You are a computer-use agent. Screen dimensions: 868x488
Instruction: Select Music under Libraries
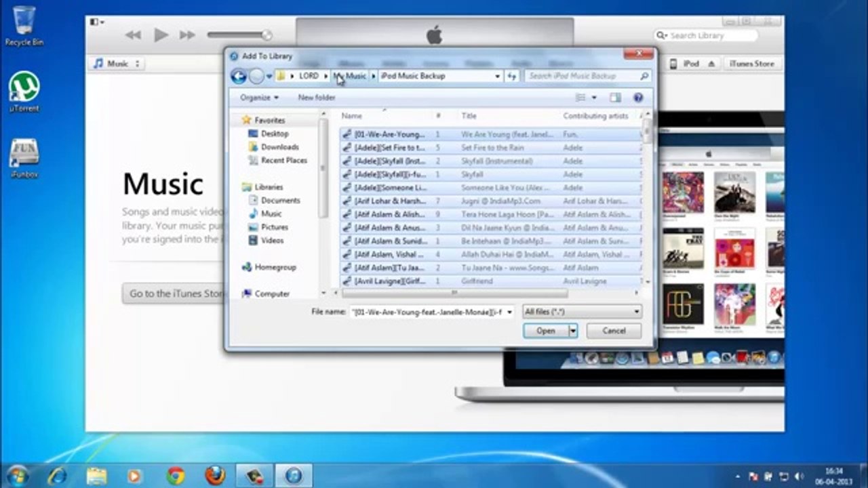[x=271, y=213]
